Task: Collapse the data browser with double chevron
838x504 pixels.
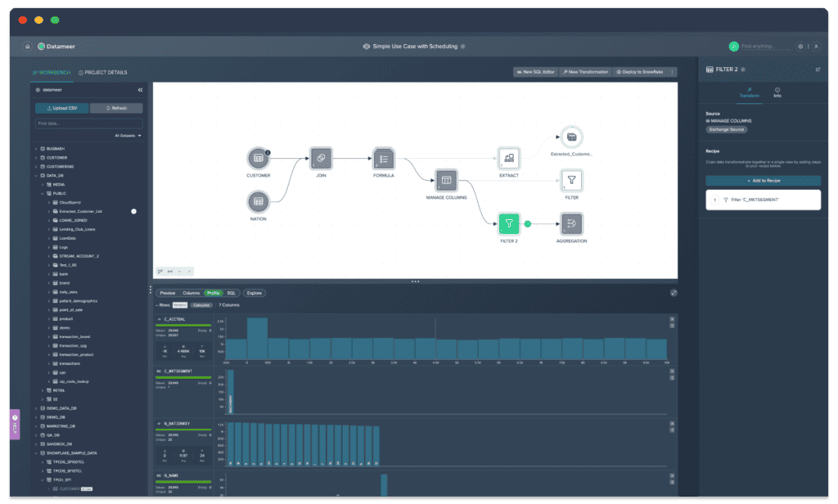Action: click(140, 90)
